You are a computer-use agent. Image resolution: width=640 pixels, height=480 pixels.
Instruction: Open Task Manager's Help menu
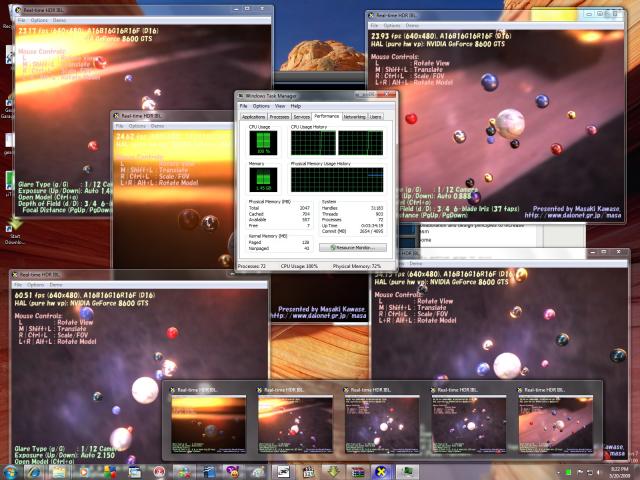click(295, 106)
